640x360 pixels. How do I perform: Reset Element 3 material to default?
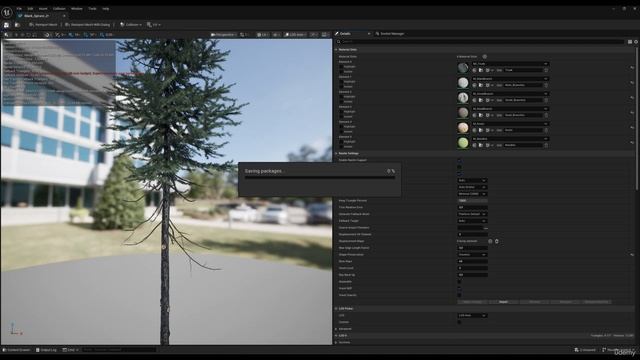[x=632, y=113]
